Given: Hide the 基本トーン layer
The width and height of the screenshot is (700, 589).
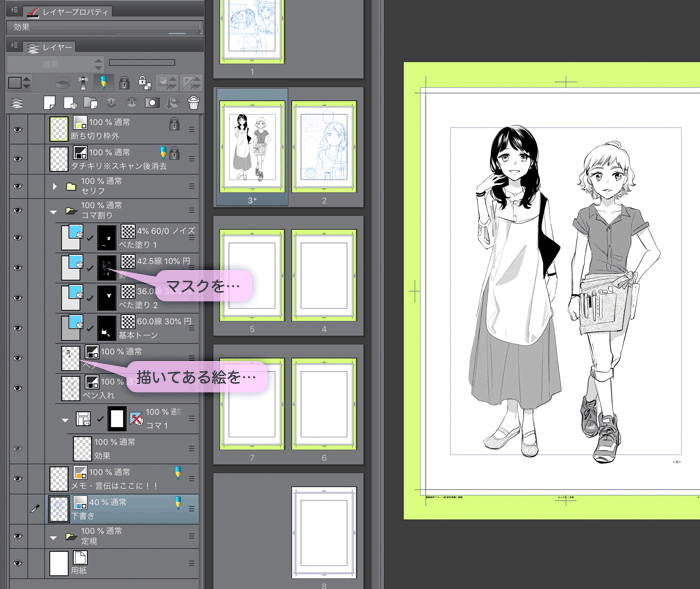Looking at the screenshot, I should [x=18, y=328].
